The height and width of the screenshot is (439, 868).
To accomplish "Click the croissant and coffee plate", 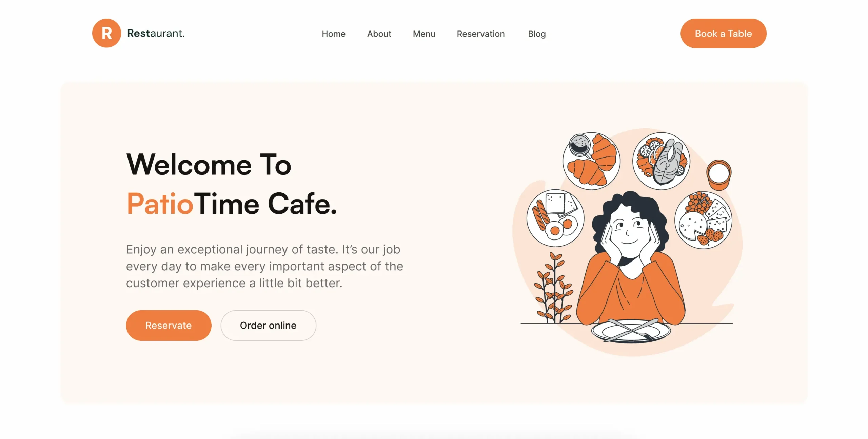I will [592, 161].
